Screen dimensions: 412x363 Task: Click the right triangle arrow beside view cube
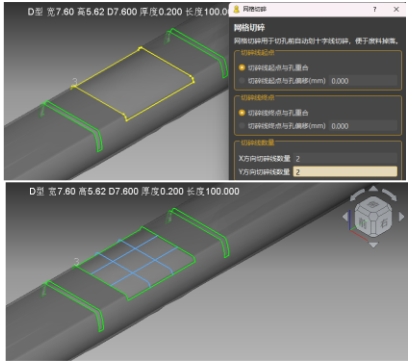[401, 217]
